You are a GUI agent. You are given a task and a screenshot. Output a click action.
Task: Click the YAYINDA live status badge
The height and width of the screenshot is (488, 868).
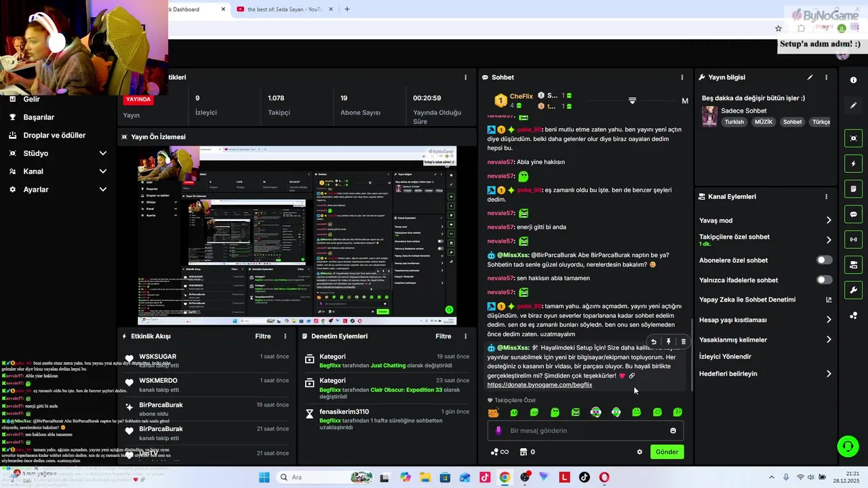click(138, 99)
